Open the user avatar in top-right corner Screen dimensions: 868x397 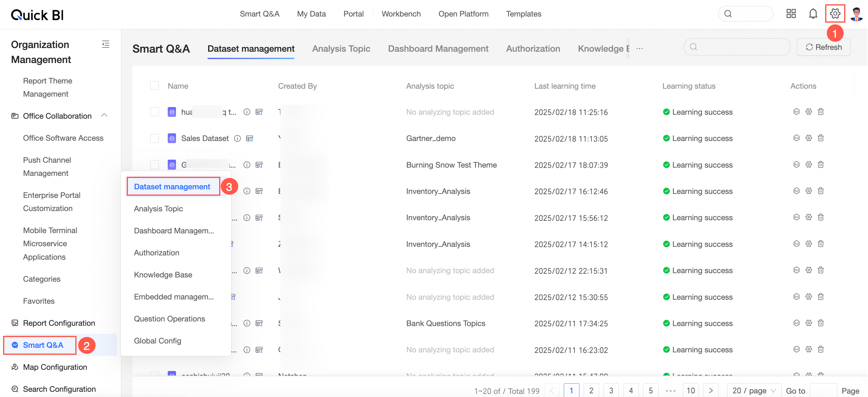click(x=856, y=13)
